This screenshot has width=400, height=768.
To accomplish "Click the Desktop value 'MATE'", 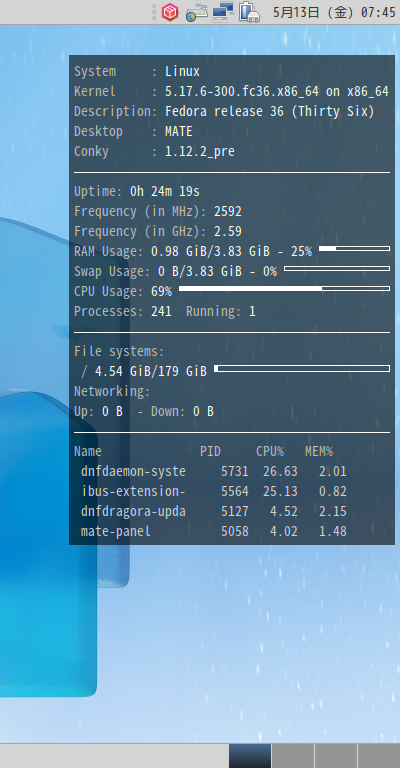I will (x=179, y=132).
